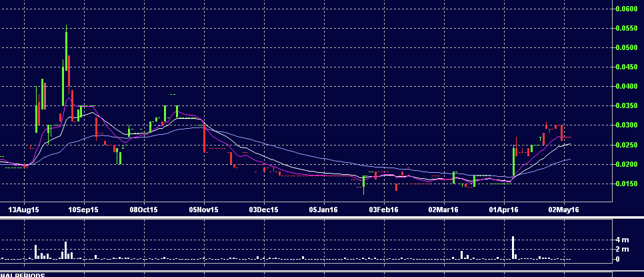Screen dimensions: 644x277
Task: Select the 03Dec15 date label
Action: 263,210
